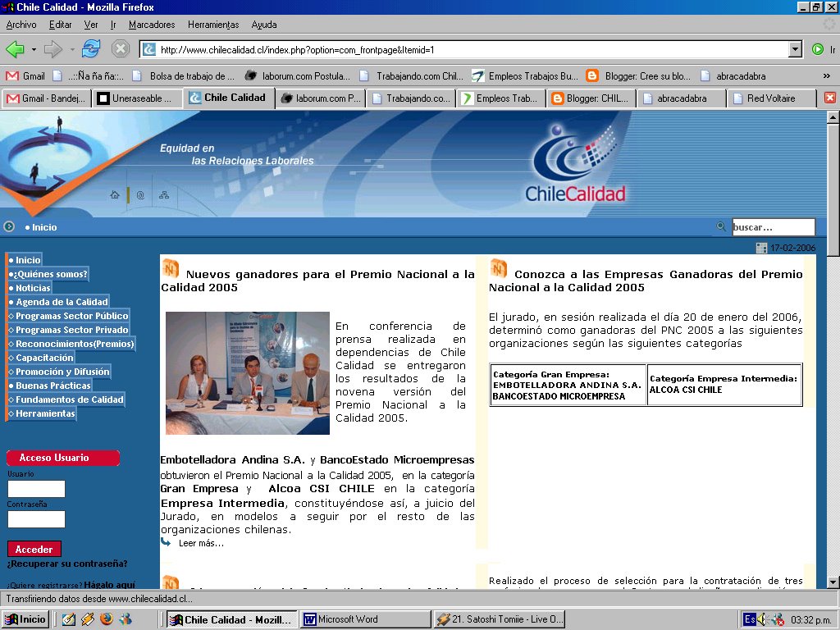Open Agenda de la Calidad sidebar link

pos(58,302)
